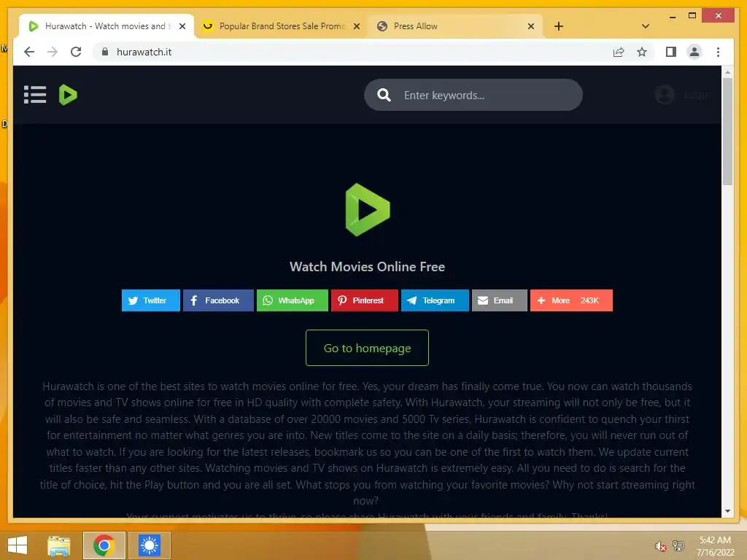Screen dimensions: 747x560
Task: Open blue sun app in taskbar
Action: 149,545
